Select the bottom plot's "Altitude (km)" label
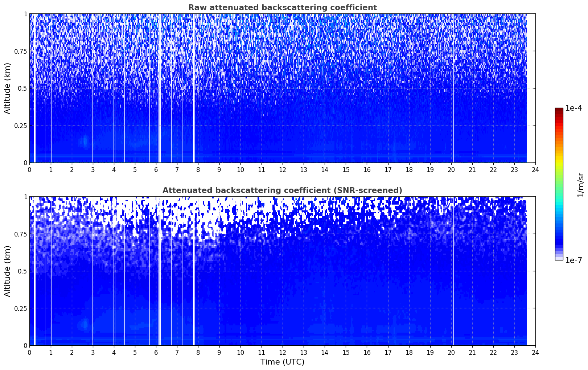588x370 pixels. click(8, 271)
